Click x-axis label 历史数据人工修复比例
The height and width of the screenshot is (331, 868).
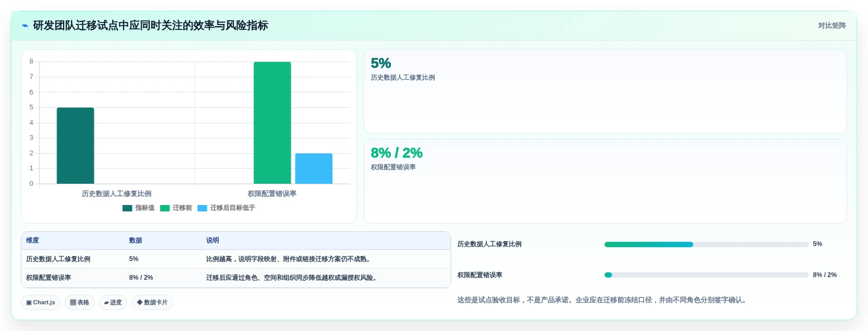coord(117,194)
